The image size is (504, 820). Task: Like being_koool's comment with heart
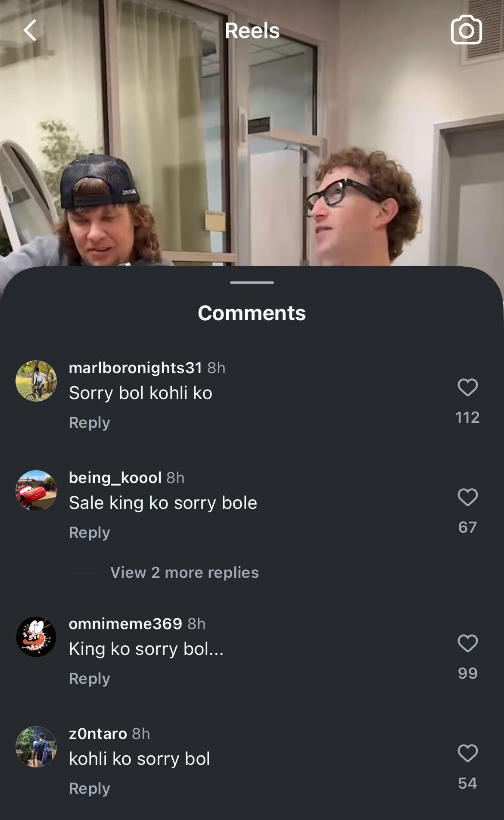(467, 497)
